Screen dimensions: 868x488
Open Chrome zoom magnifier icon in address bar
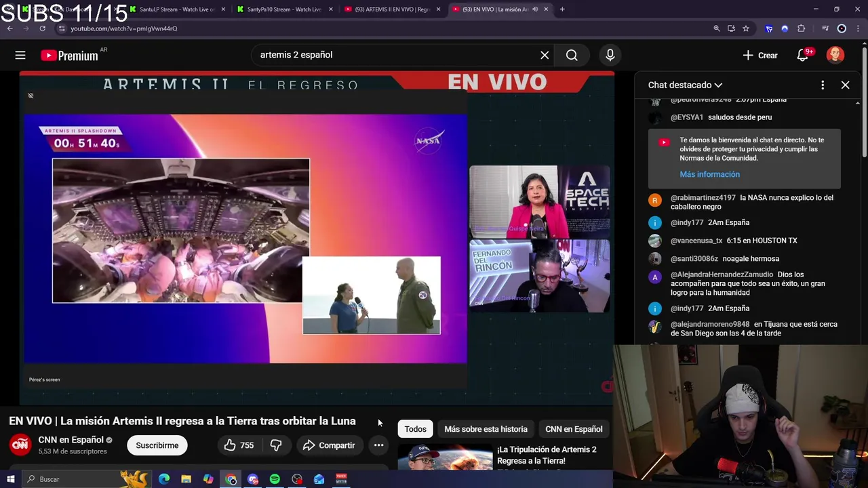click(x=717, y=28)
